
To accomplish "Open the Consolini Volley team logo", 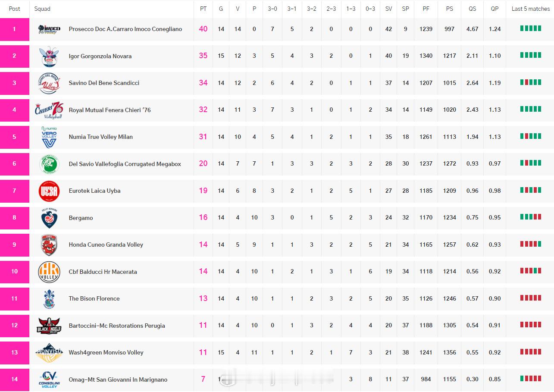I will 49,379.
